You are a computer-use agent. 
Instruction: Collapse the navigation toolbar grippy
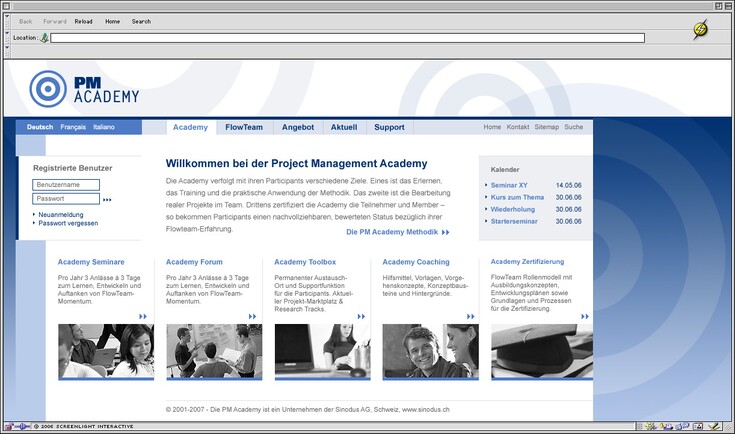[x=7, y=22]
